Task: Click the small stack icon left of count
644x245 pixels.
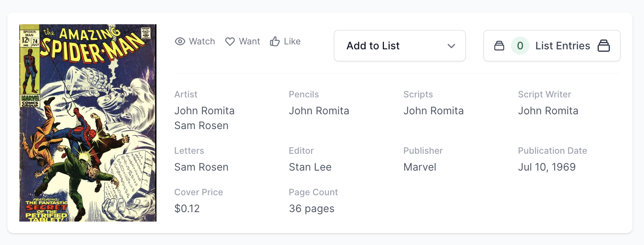Action: coord(499,46)
